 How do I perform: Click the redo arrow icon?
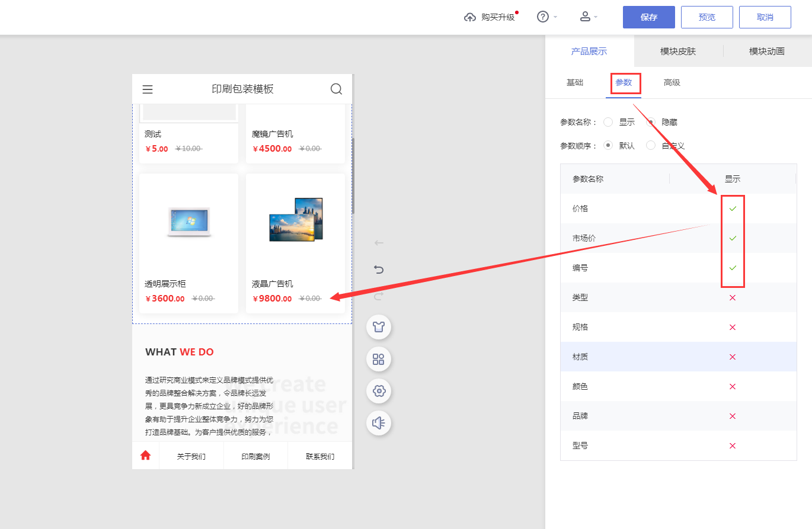[x=379, y=295]
